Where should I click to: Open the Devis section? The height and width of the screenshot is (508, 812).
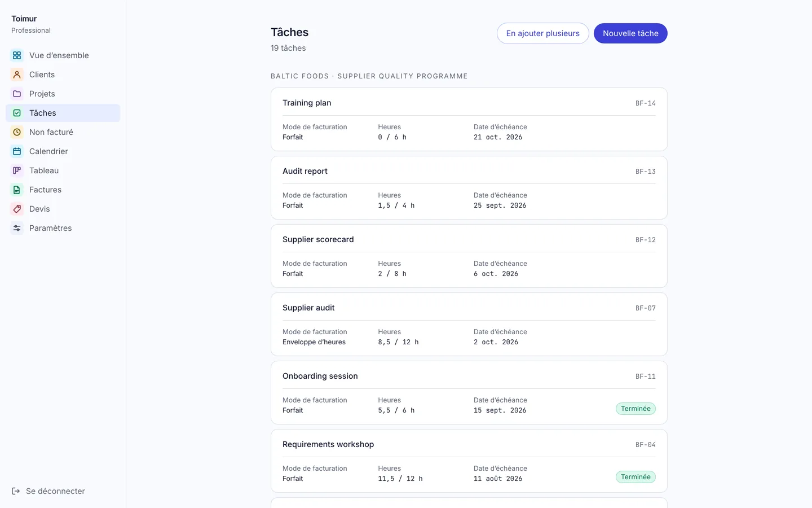click(63, 209)
